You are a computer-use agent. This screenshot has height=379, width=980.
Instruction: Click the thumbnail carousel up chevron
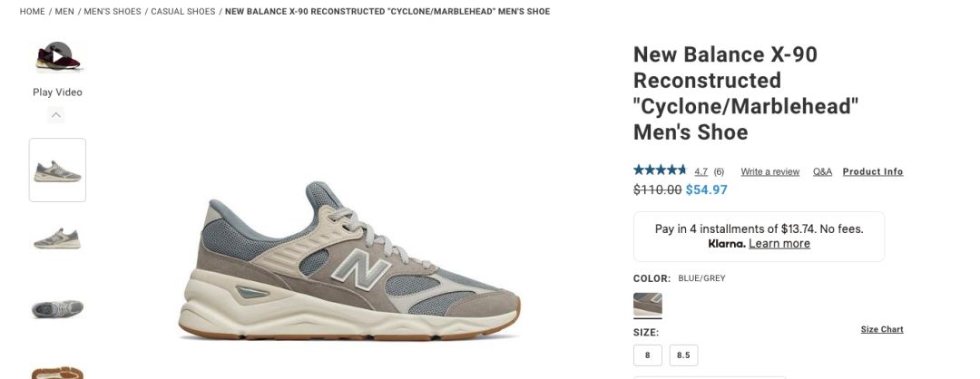coord(56,115)
